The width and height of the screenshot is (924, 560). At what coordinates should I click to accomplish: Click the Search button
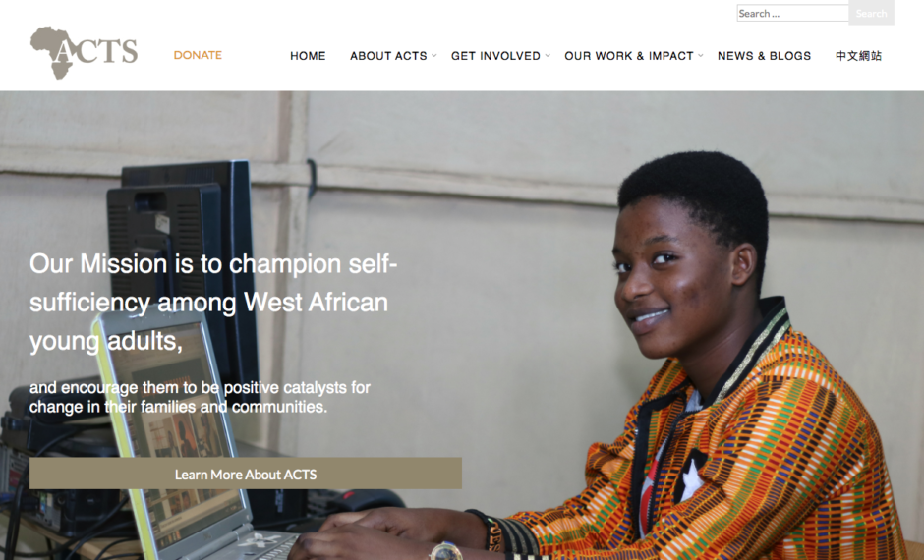pyautogui.click(x=871, y=13)
